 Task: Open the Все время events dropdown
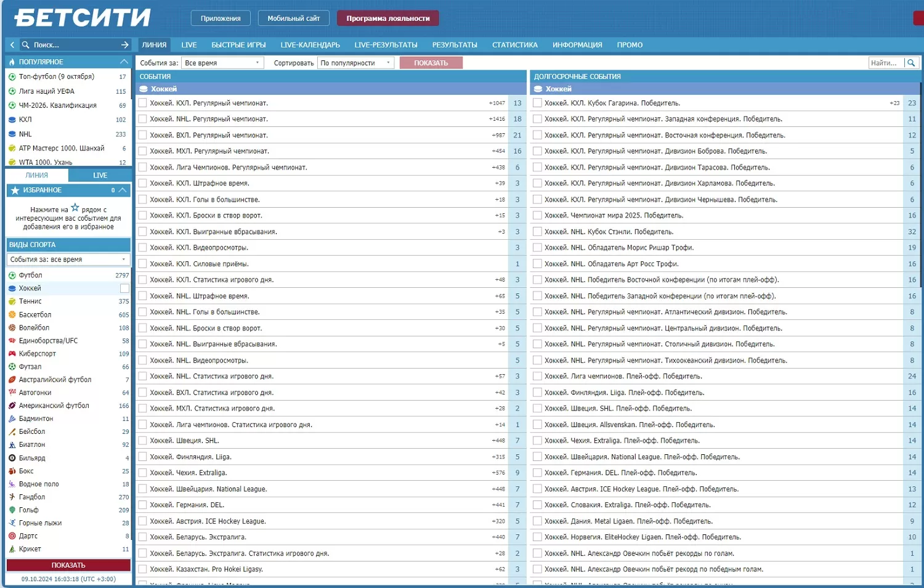[222, 63]
